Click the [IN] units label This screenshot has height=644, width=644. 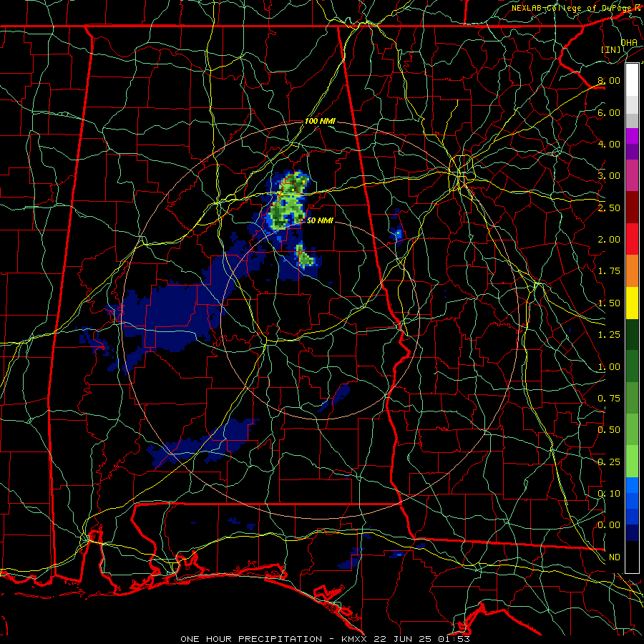(x=611, y=49)
